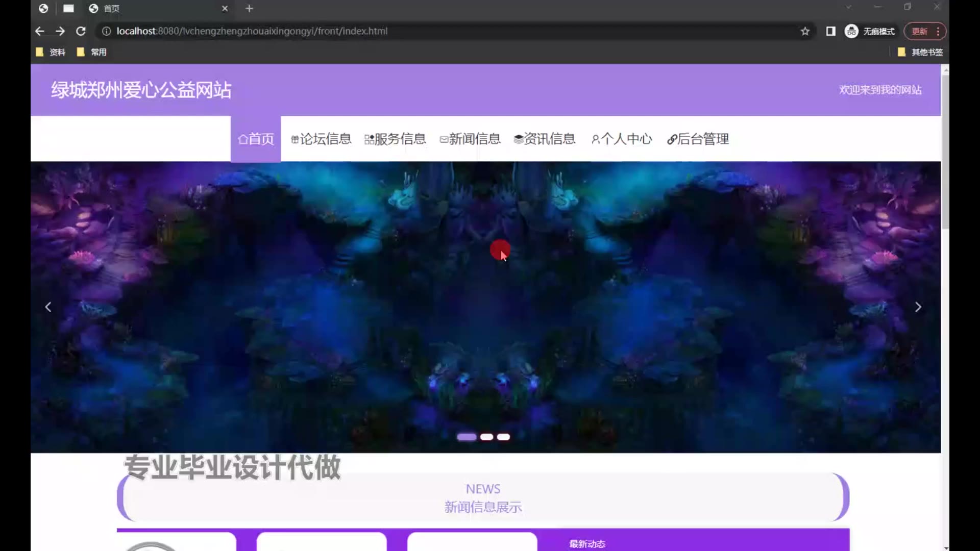Click the address bar URL field

click(454, 31)
